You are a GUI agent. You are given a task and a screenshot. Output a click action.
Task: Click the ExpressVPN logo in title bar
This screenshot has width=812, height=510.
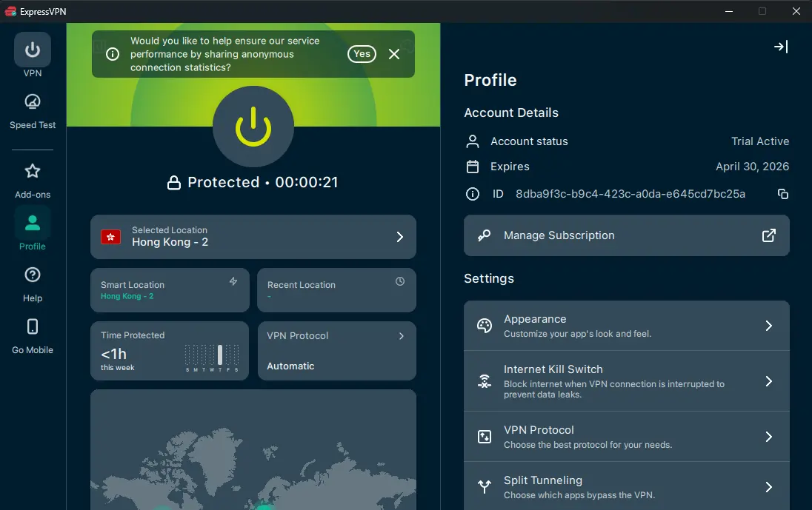pyautogui.click(x=10, y=11)
